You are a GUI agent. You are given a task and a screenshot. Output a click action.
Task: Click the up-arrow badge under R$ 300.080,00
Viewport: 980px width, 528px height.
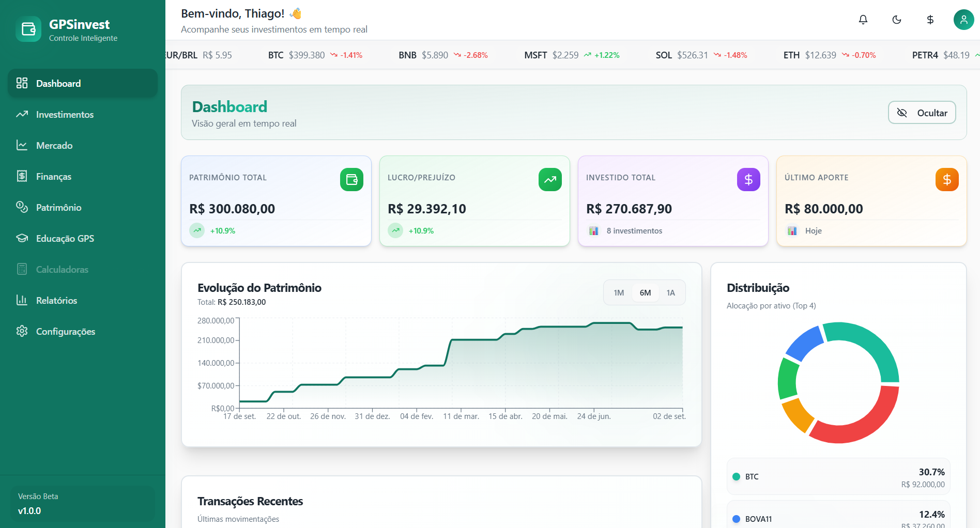coord(197,230)
